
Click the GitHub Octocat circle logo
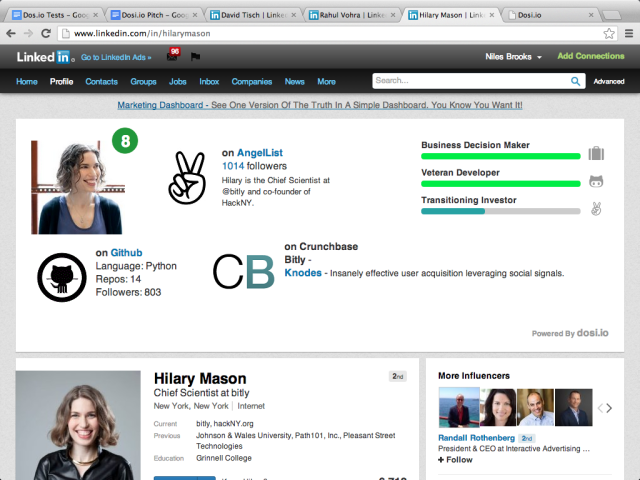62,278
